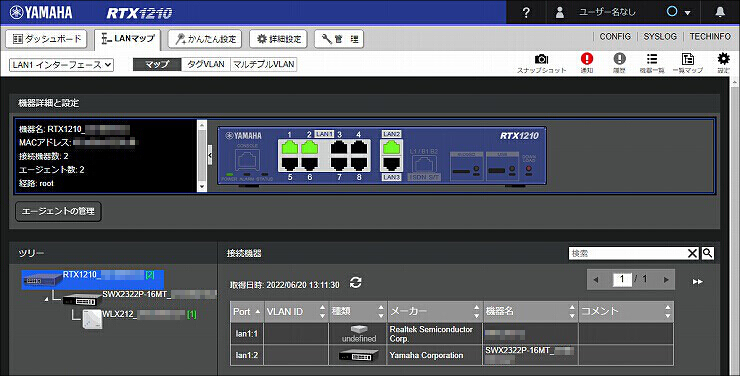Image resolution: width=740 pixels, height=376 pixels.
Task: Click the エージェントの管理 button
Action: [x=59, y=211]
